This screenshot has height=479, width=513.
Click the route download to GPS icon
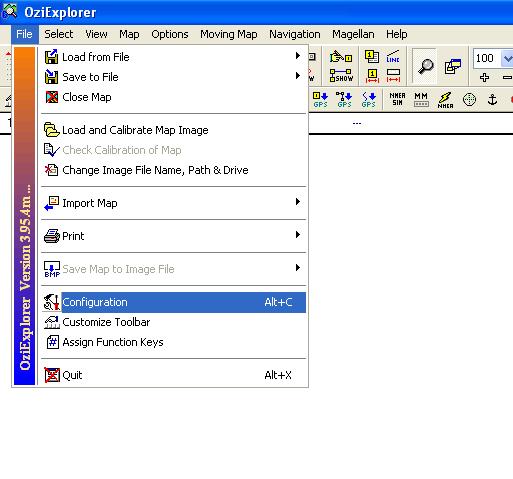[x=344, y=100]
